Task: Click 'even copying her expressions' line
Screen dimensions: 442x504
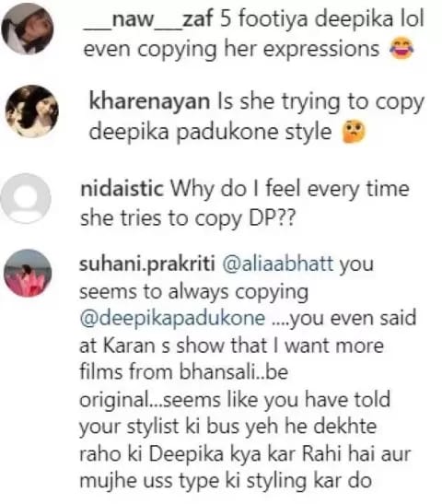Action: (x=232, y=50)
